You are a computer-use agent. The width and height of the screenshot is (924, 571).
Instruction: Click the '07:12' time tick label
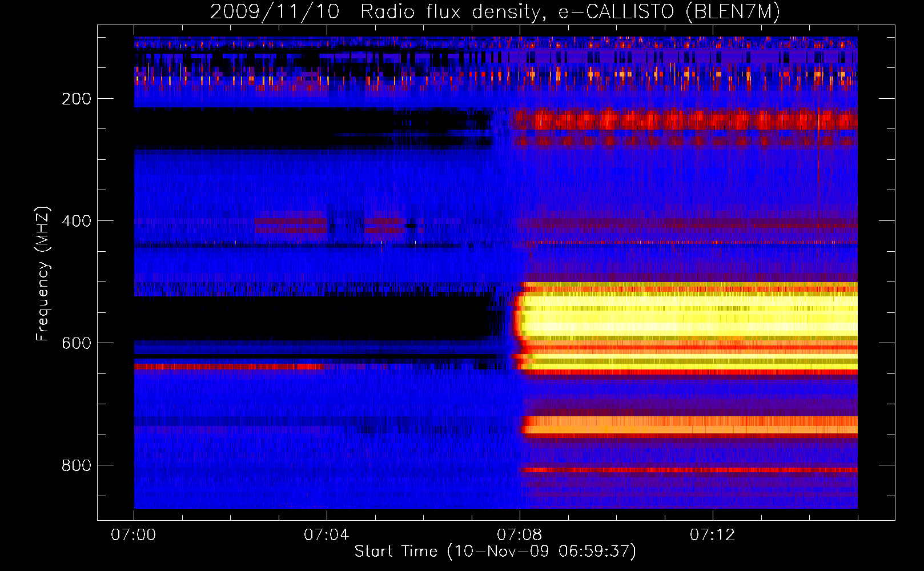(713, 535)
